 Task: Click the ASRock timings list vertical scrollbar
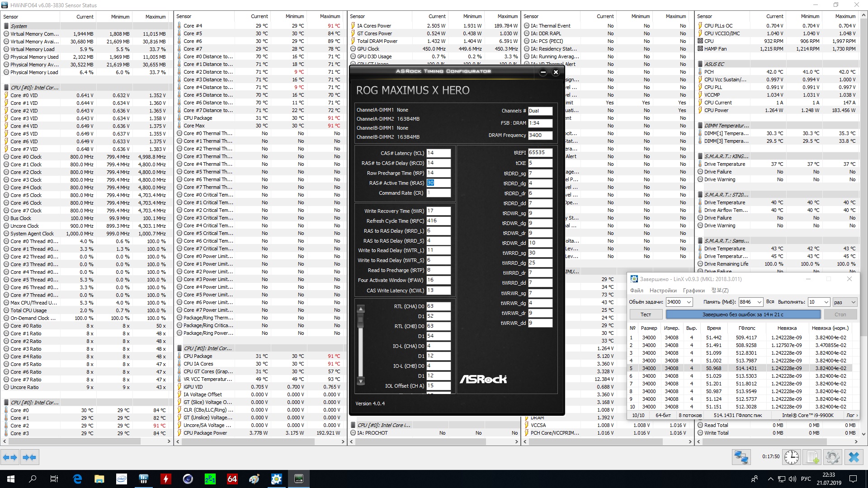tap(360, 345)
